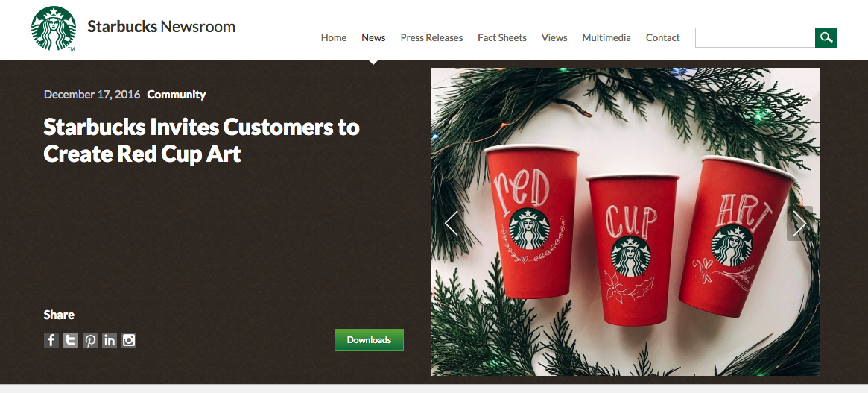Open the Views menu item
Viewport: 868px width, 393px height.
554,38
